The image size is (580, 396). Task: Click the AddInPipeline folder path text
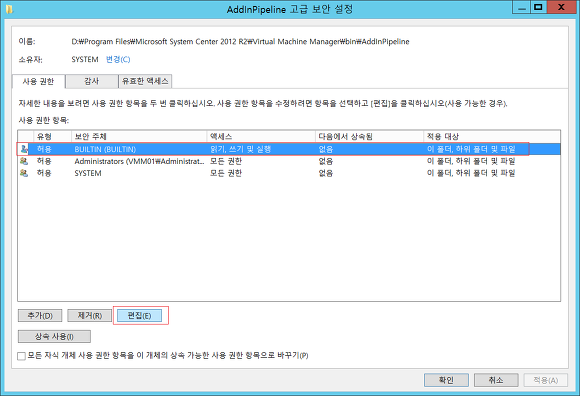point(240,42)
